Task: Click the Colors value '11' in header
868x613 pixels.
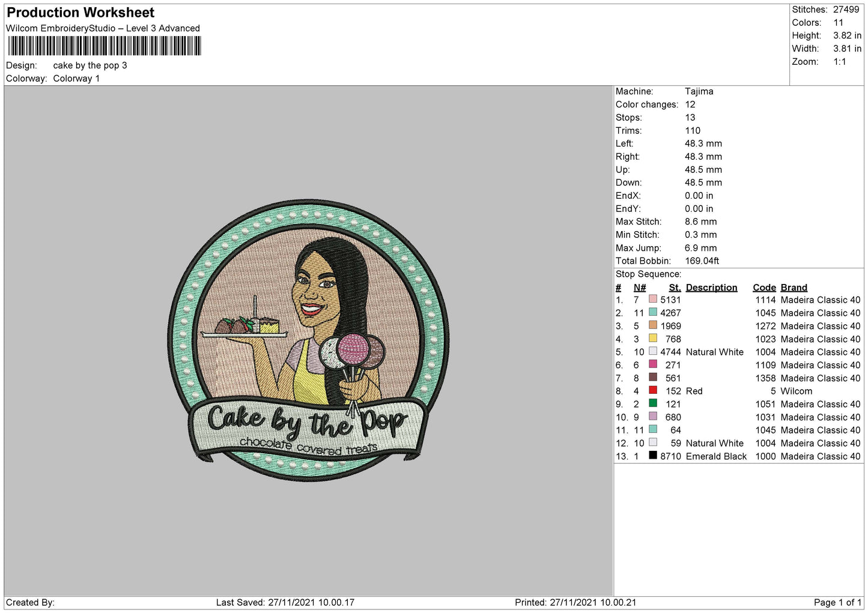Action: click(839, 23)
